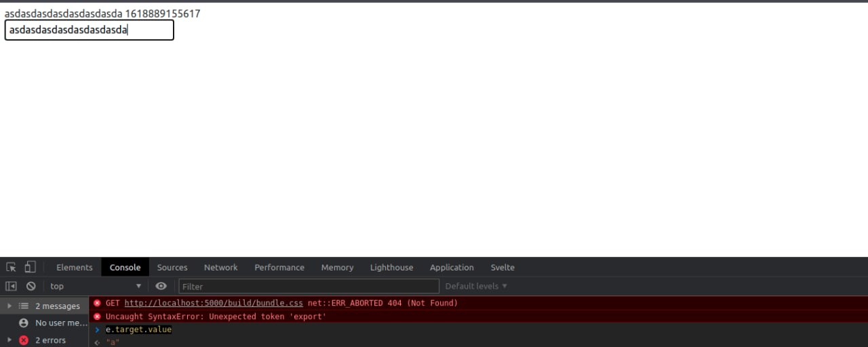The width and height of the screenshot is (868, 347).
Task: Open the live expression eye icon
Action: 161,286
